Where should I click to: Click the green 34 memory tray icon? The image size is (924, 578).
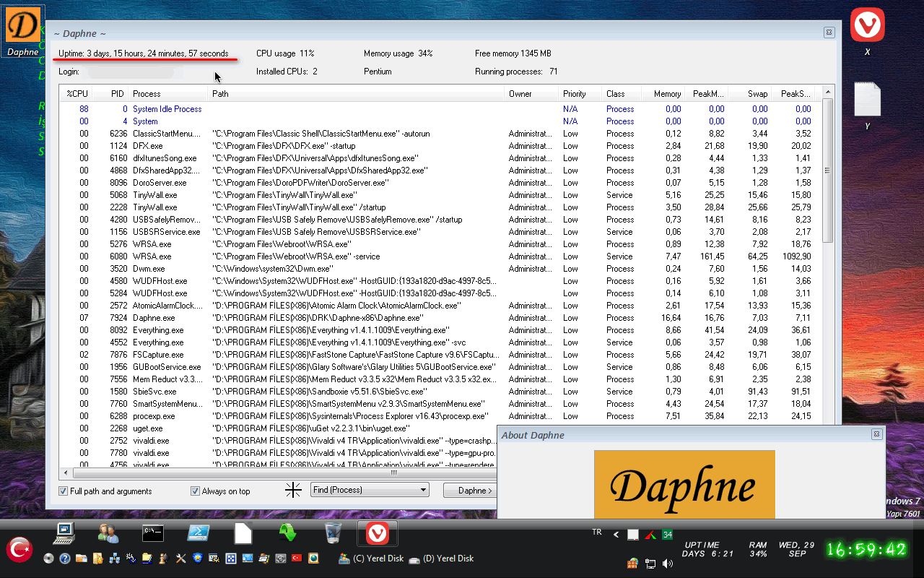click(x=668, y=535)
